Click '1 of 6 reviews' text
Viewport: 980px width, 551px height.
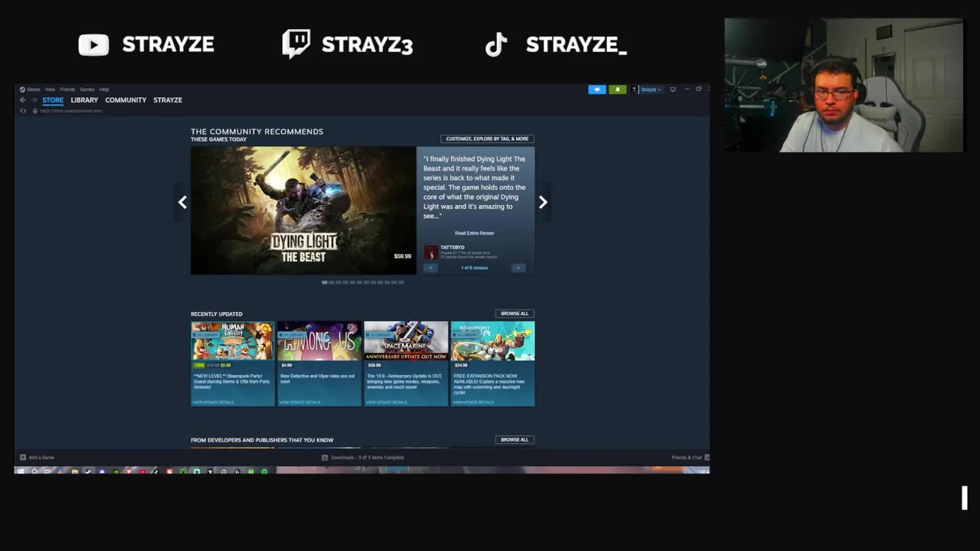pos(475,268)
